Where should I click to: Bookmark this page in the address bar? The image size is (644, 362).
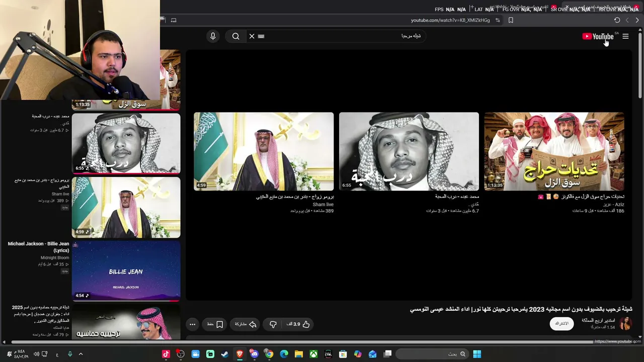(511, 20)
